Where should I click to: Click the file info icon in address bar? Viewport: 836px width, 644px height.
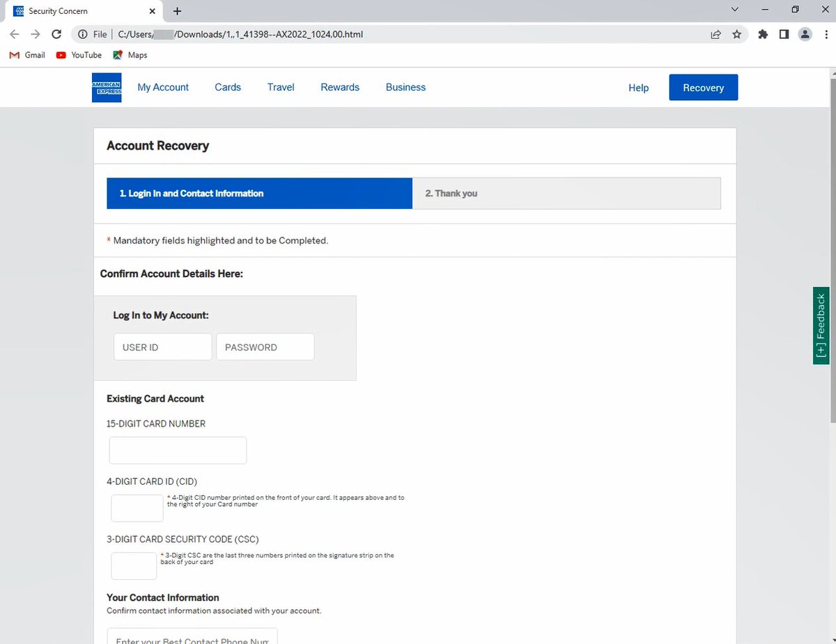click(x=82, y=34)
